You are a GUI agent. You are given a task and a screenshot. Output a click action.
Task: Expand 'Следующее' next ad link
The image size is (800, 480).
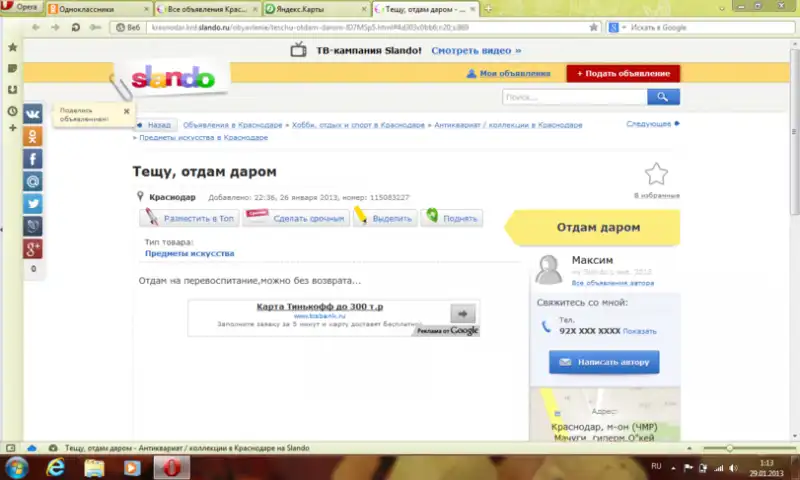651,124
